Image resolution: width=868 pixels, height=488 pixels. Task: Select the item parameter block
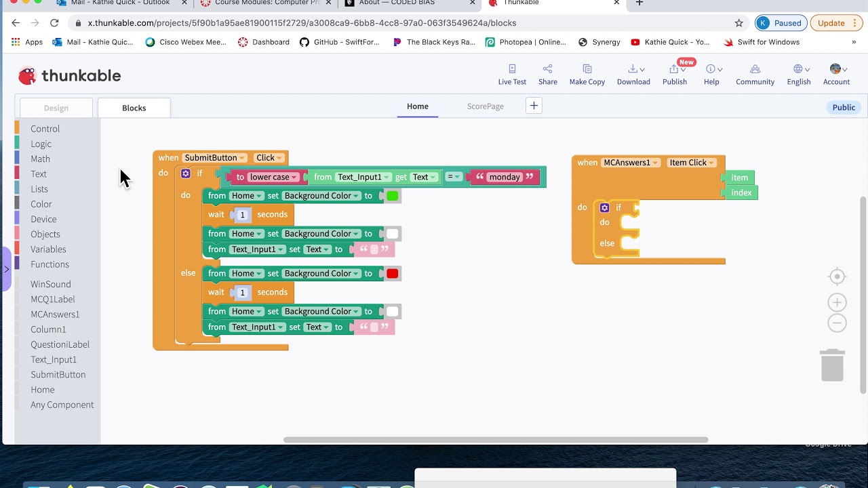[739, 178]
